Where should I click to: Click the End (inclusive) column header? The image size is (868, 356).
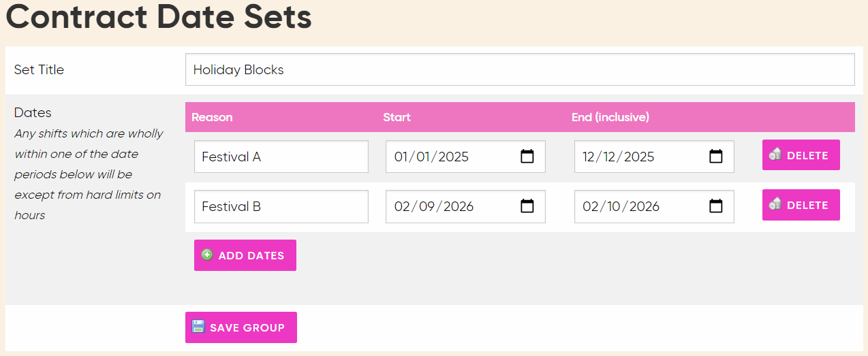(x=610, y=117)
